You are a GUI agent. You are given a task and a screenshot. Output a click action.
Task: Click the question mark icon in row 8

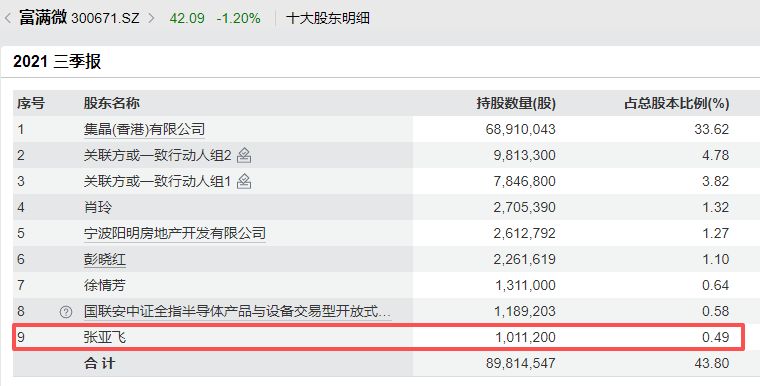click(x=66, y=312)
